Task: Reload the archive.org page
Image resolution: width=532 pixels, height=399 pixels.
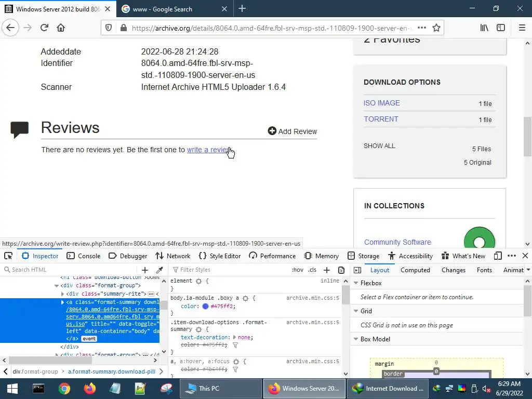Action: pos(45,28)
